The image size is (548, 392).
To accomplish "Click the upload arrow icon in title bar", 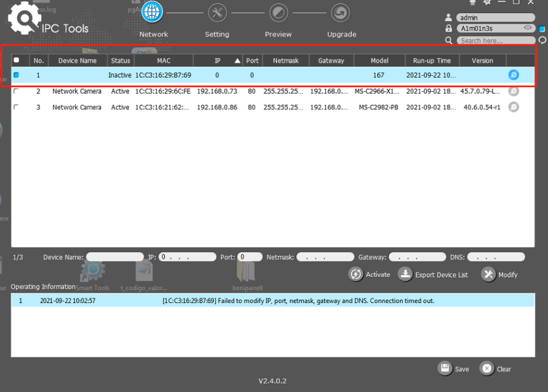I will (473, 2).
